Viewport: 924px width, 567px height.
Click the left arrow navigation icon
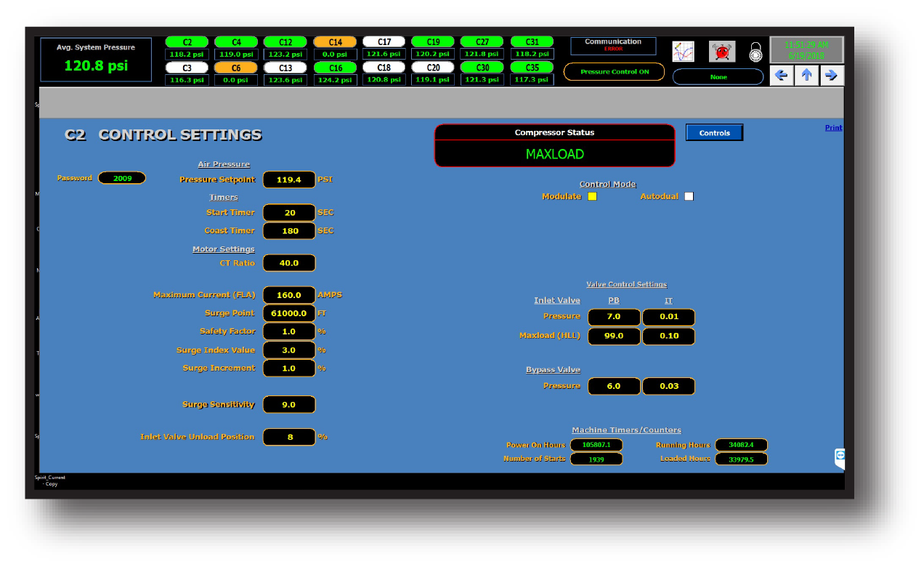coord(782,75)
